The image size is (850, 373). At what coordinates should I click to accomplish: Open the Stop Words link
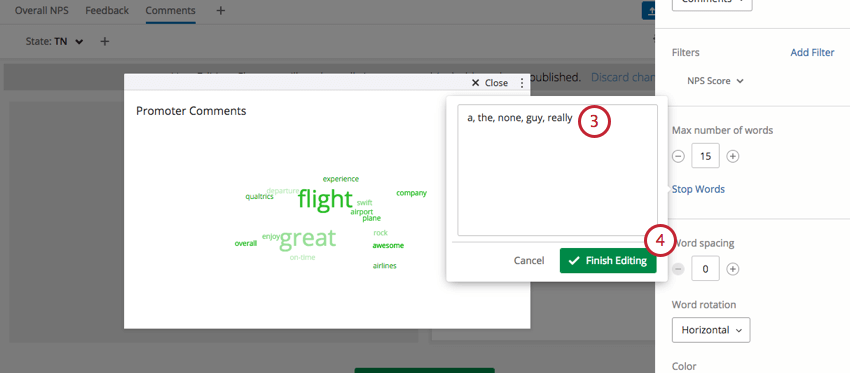[x=698, y=189]
